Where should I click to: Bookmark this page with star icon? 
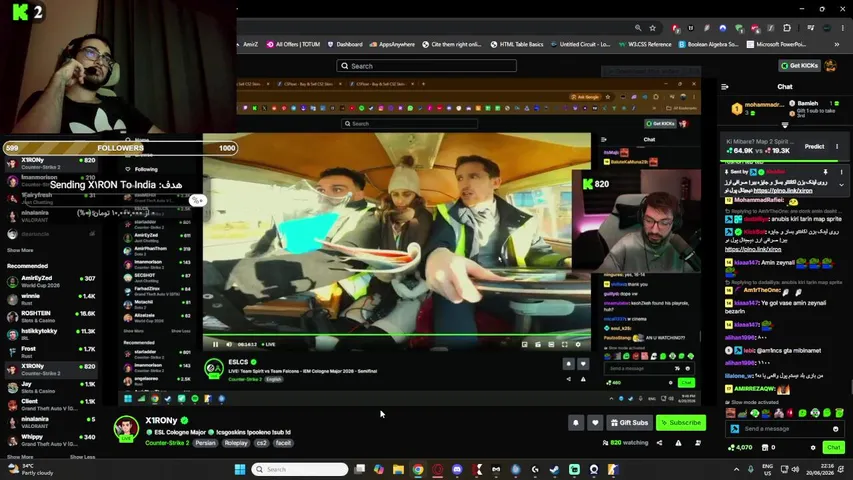(x=652, y=28)
